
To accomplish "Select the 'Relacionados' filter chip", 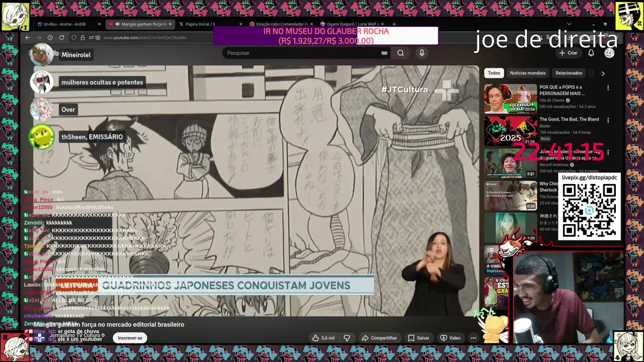I will click(569, 73).
